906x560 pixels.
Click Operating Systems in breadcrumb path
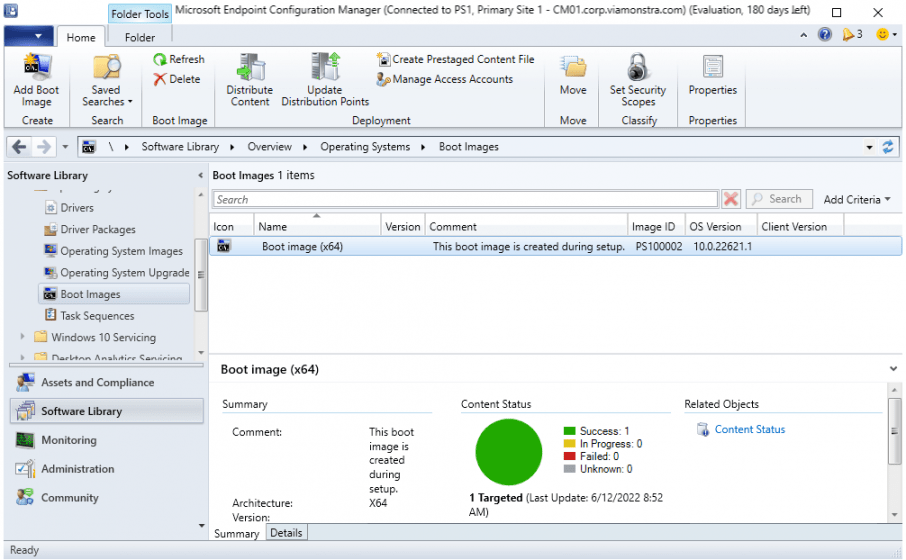[365, 147]
